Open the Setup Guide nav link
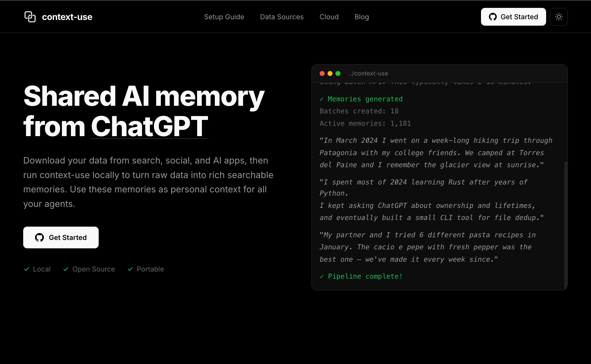The width and height of the screenshot is (591, 364). [x=224, y=17]
